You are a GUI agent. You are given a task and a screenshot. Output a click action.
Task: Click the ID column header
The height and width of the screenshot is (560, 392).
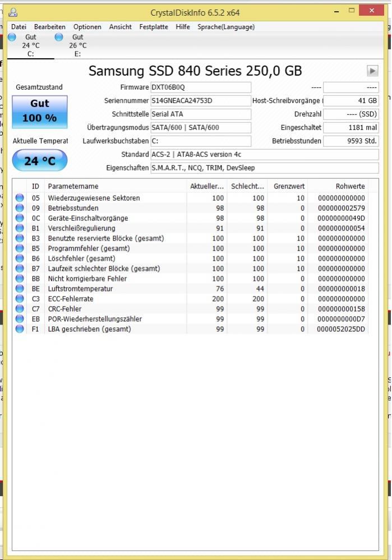point(35,186)
